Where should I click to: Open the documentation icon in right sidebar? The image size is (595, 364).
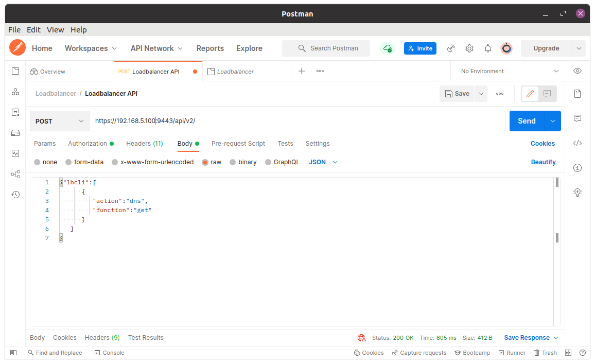pyautogui.click(x=577, y=93)
